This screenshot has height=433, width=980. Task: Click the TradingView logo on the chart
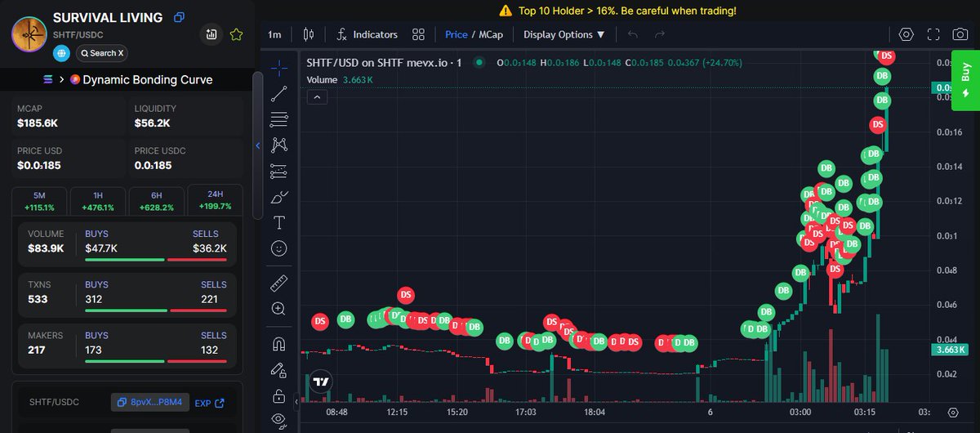coord(320,382)
